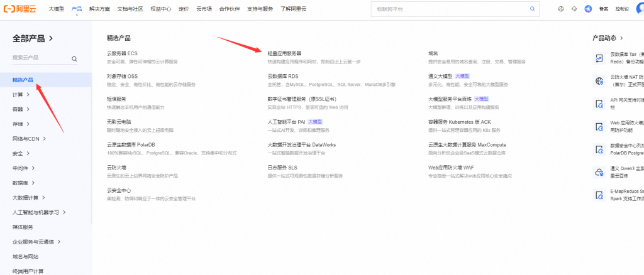The height and width of the screenshot is (275, 644).
Task: Open 域名 product
Action: click(x=433, y=53)
